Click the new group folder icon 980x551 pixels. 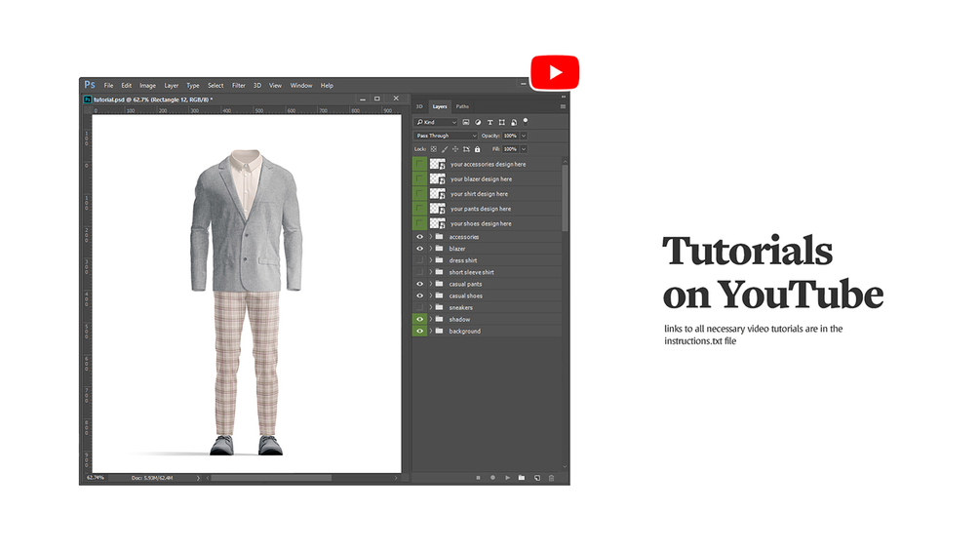[522, 478]
